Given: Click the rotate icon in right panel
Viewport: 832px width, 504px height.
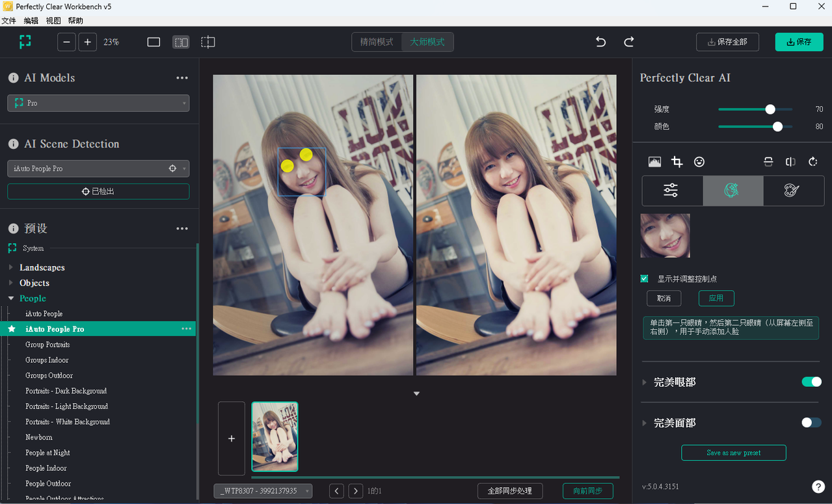Looking at the screenshot, I should point(812,162).
